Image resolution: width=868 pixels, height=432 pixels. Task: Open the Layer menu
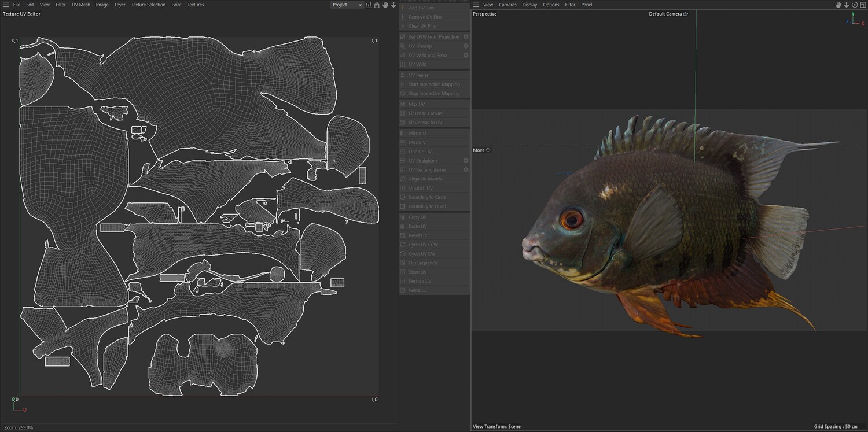tap(120, 5)
